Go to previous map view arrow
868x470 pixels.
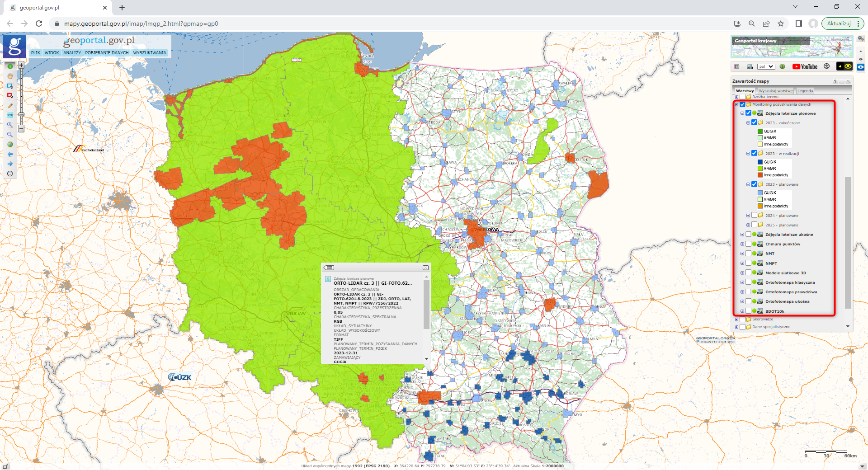tap(10, 154)
